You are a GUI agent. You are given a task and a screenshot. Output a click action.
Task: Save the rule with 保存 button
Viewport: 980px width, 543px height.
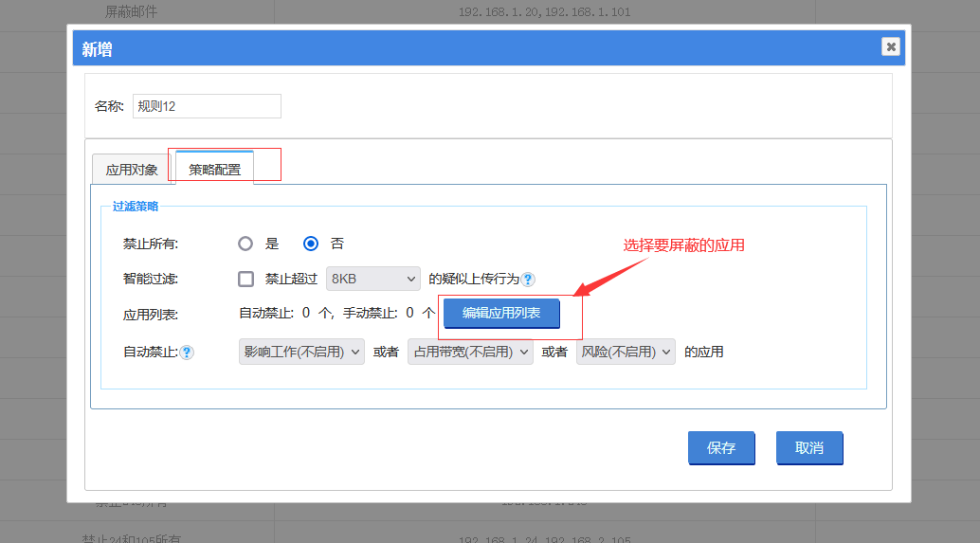click(721, 448)
